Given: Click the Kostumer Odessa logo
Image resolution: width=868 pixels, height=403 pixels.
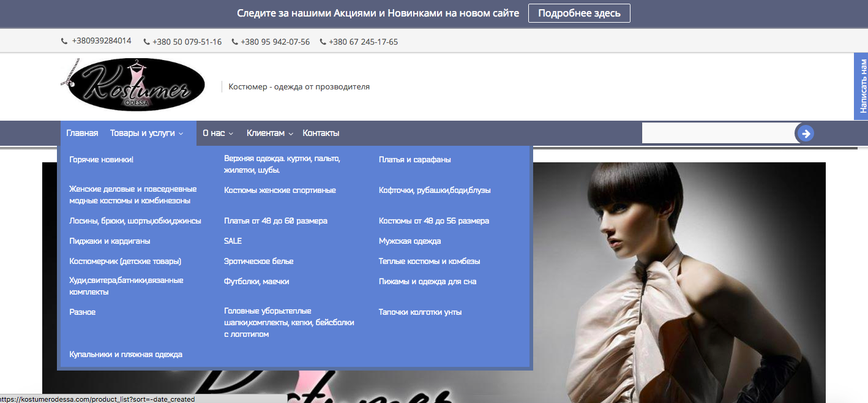Looking at the screenshot, I should point(134,85).
